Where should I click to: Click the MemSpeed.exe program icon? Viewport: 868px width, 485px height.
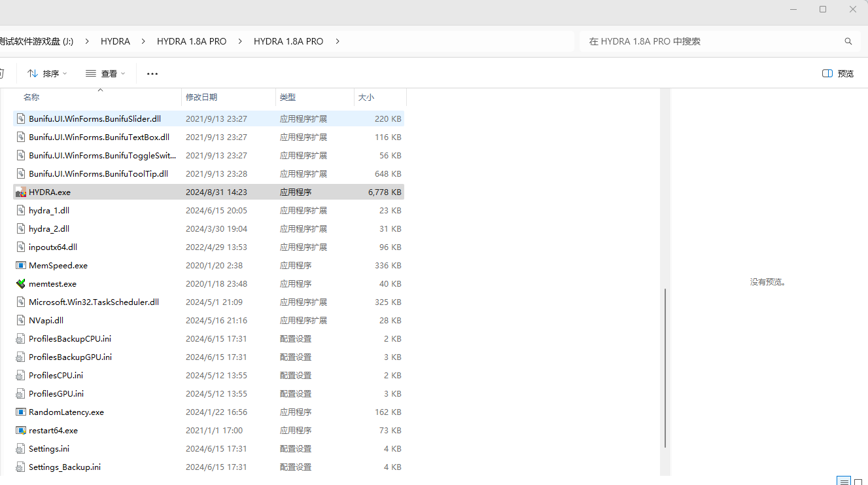(21, 266)
